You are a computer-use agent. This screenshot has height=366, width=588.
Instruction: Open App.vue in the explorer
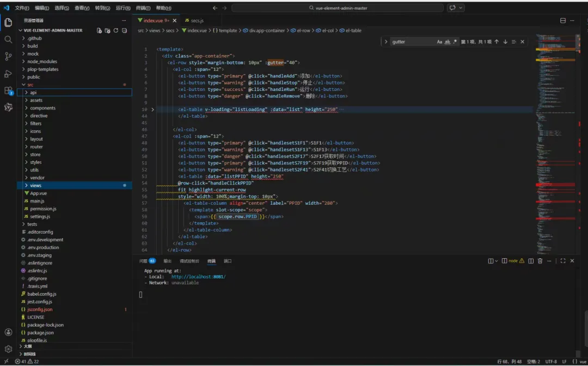click(x=75, y=193)
